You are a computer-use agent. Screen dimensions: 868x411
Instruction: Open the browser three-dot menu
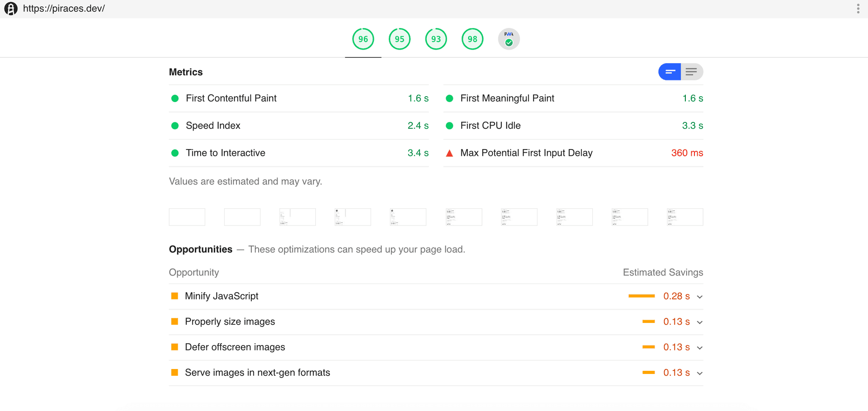858,8
